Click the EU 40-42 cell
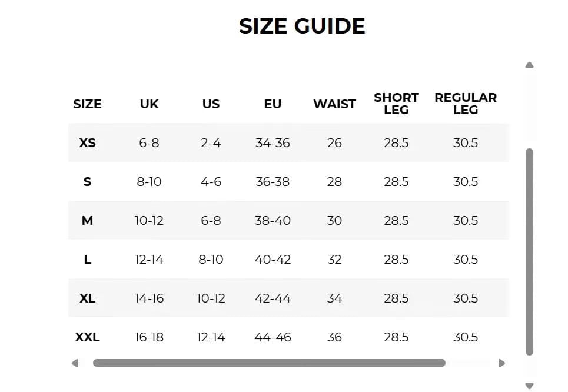 coord(273,260)
